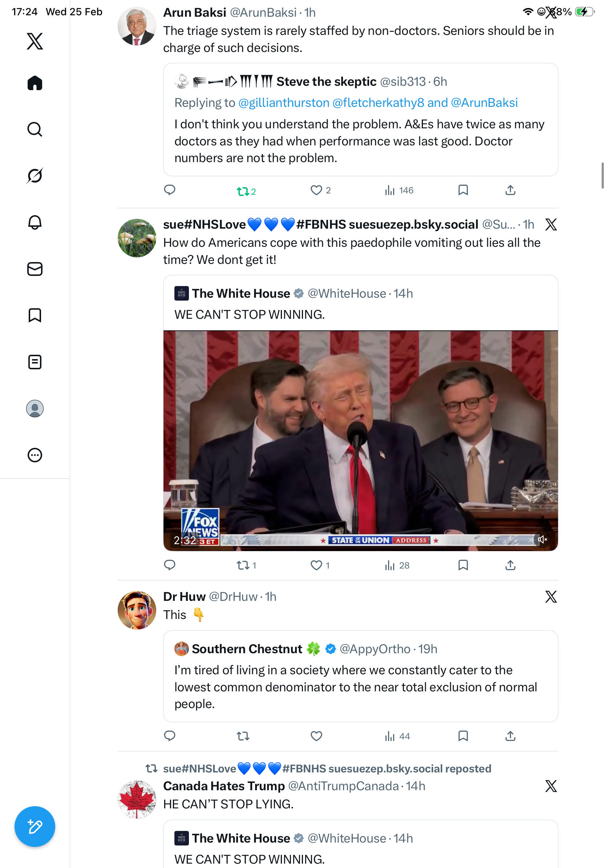606x868 pixels.
Task: Bookmark the White House quote post
Action: (x=463, y=565)
